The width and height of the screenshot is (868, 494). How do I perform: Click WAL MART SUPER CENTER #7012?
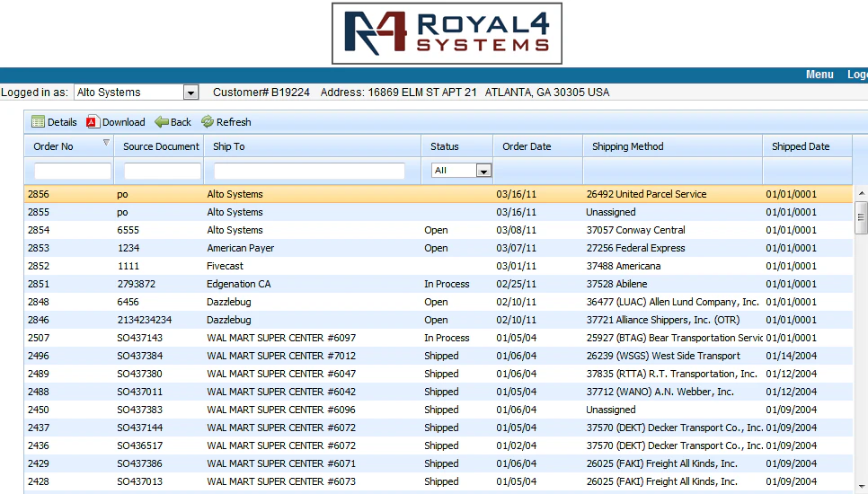coord(281,357)
